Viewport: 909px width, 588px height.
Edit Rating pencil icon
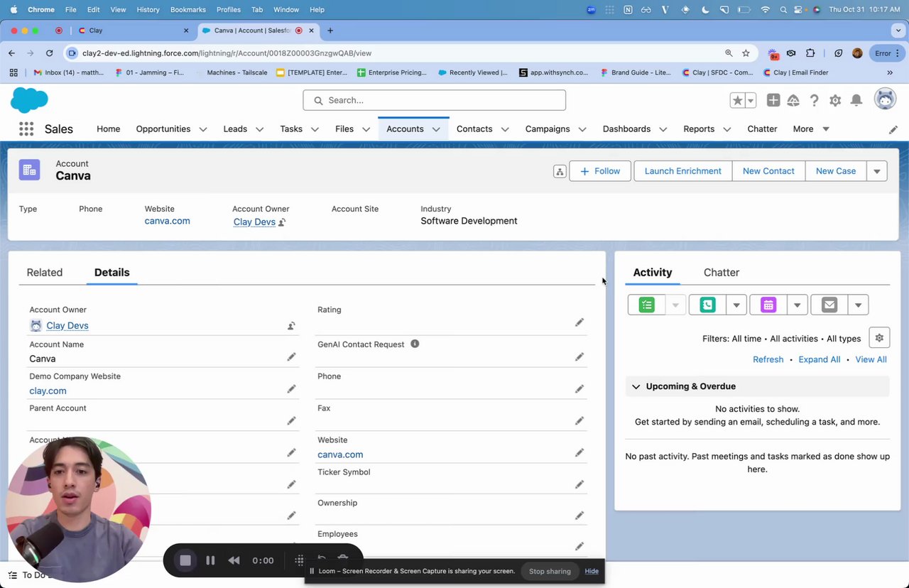click(x=579, y=322)
